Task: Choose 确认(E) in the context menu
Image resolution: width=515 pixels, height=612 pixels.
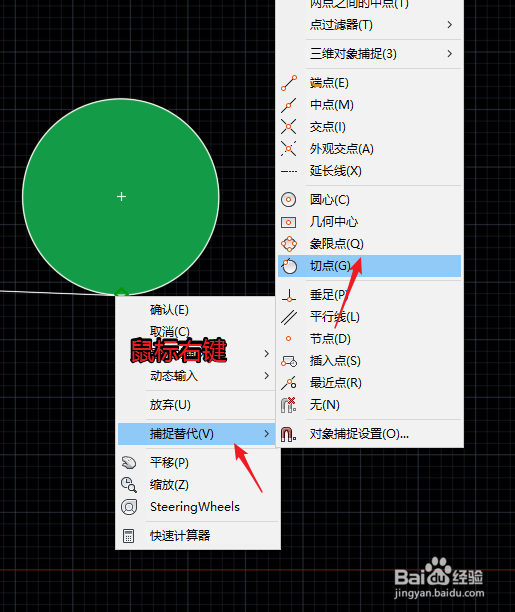Action: click(196, 310)
